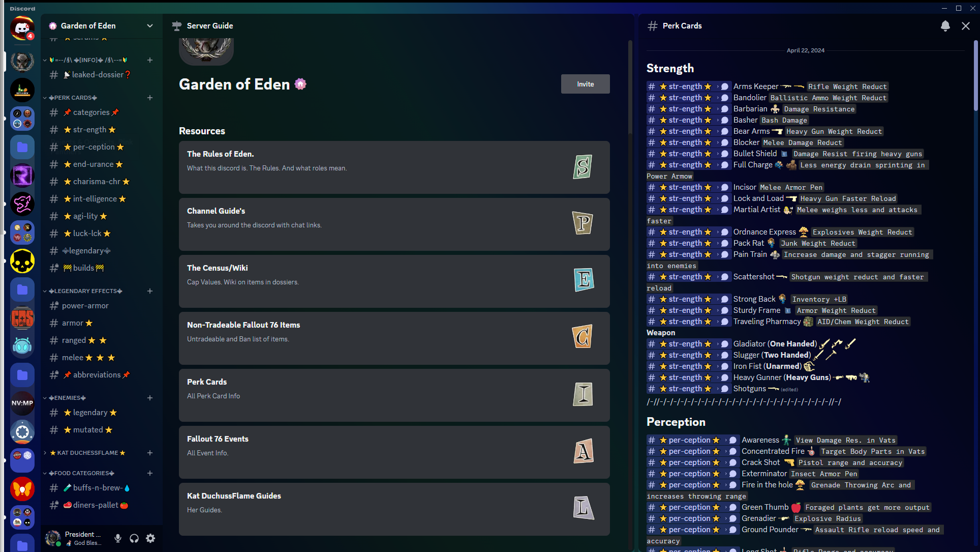The height and width of the screenshot is (552, 980).
Task: Add channel to ENEMIES category
Action: (x=150, y=398)
